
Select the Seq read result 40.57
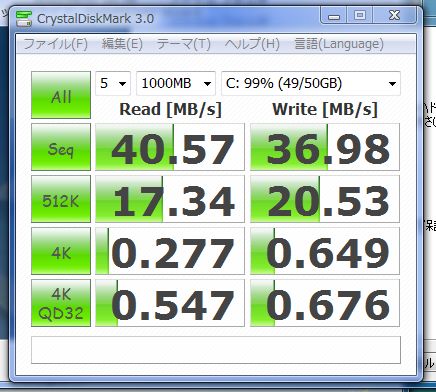click(170, 147)
